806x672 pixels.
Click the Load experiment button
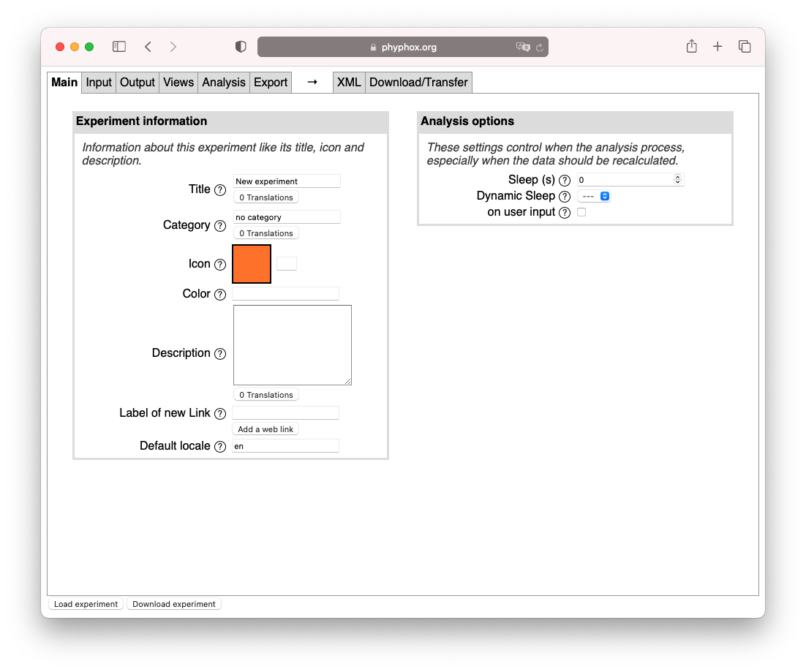point(86,604)
